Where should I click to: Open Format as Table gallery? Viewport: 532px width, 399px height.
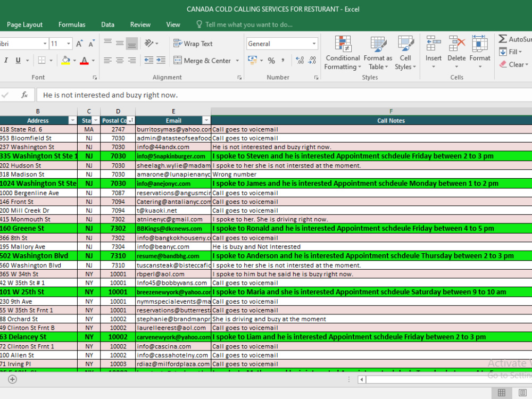(378, 53)
